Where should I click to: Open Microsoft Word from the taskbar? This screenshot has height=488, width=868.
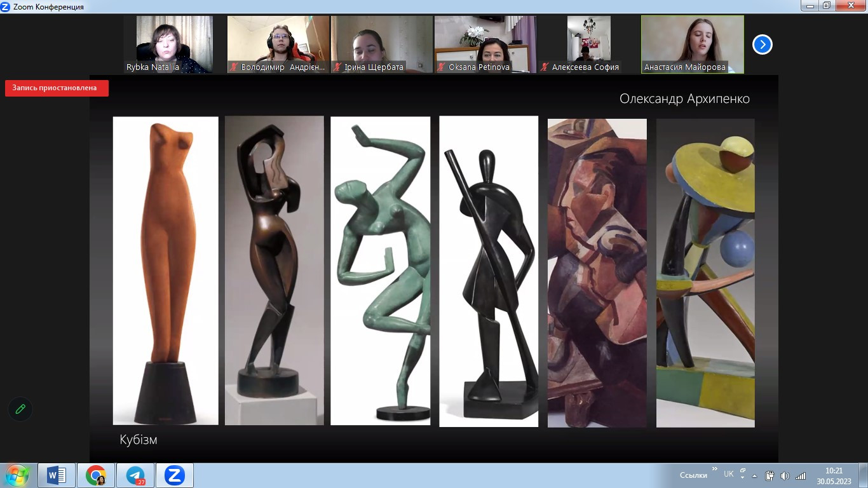click(x=57, y=475)
